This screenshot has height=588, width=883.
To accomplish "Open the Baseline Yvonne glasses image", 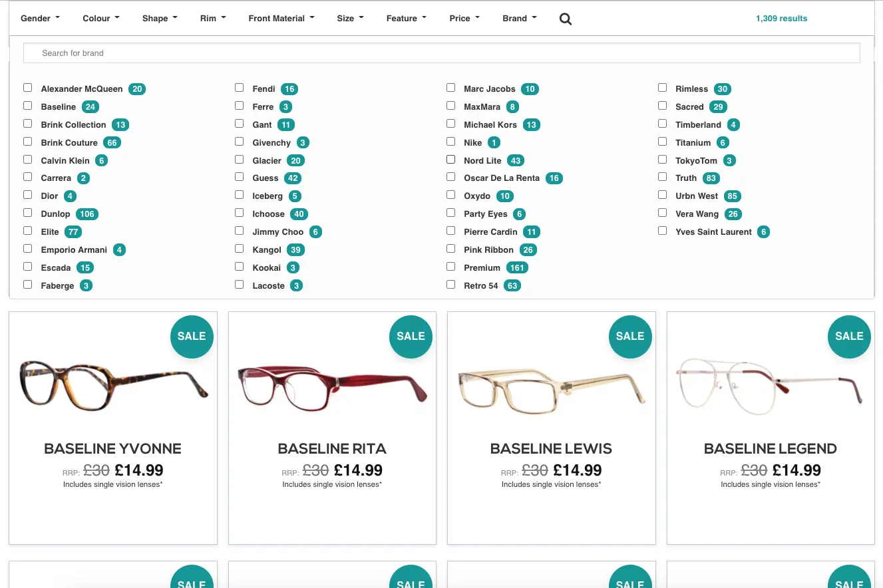I will click(x=113, y=384).
